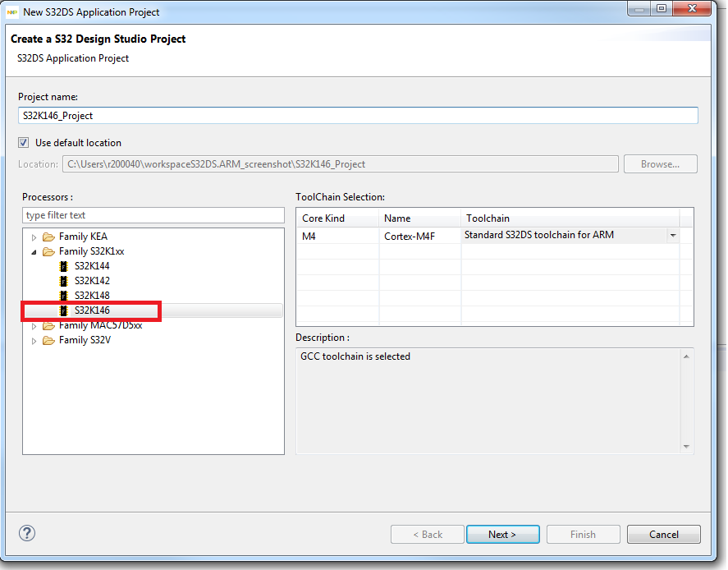728x570 pixels.
Task: Select Family S32V tree label
Action: point(85,340)
